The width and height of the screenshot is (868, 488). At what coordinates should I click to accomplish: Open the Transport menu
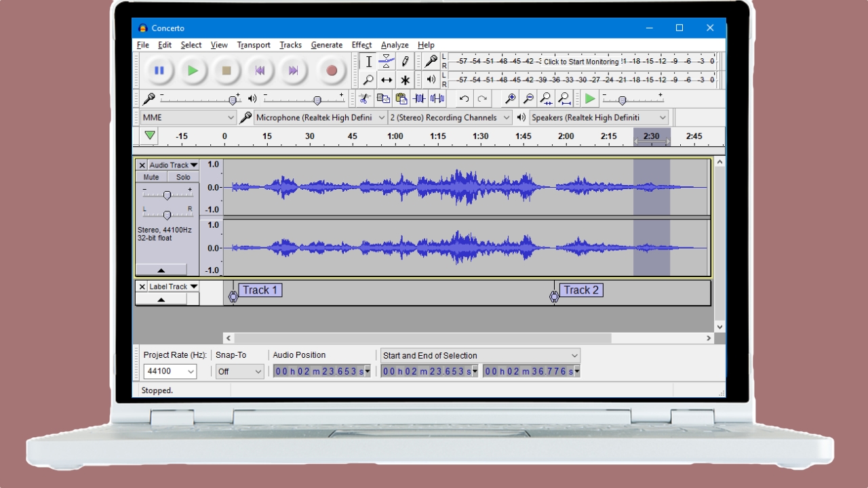(x=254, y=45)
